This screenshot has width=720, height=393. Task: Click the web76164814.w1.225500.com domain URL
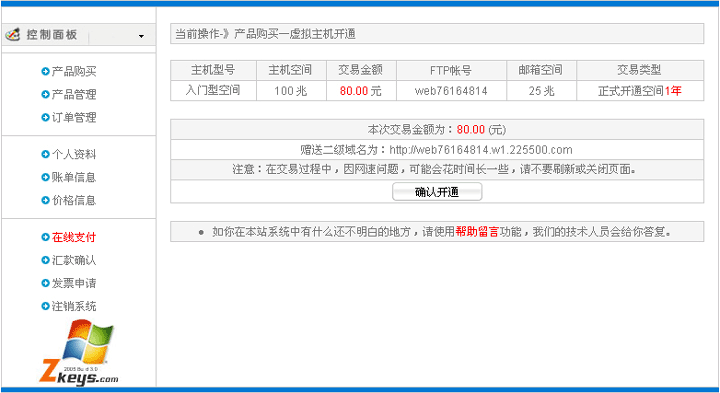click(x=481, y=150)
